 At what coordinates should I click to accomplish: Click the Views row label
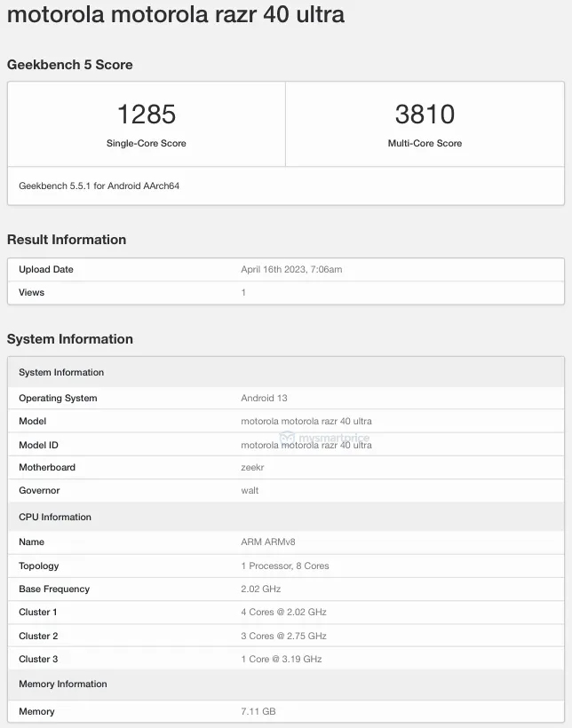31,293
